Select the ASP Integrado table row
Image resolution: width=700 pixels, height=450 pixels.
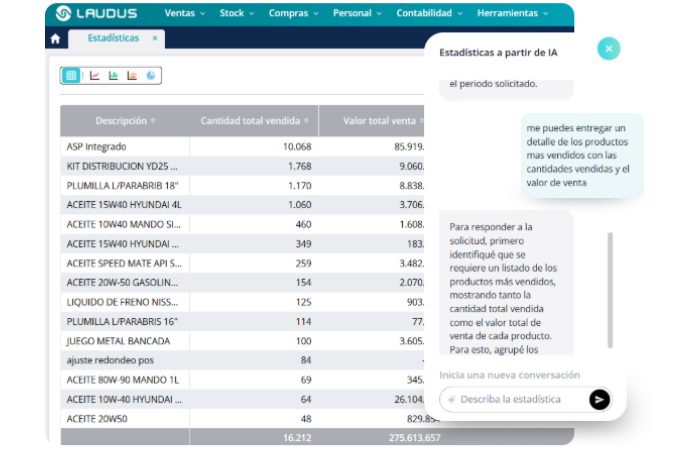point(242,146)
